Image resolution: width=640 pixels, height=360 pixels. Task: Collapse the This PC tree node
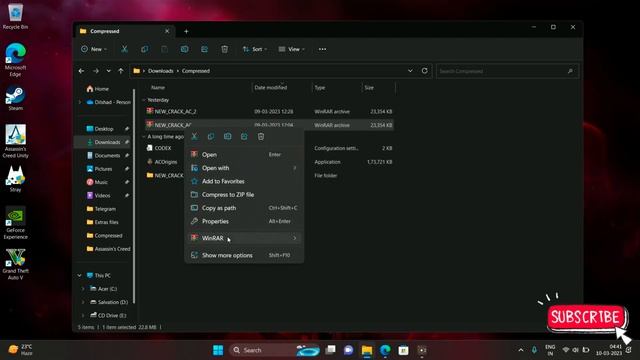click(x=80, y=276)
